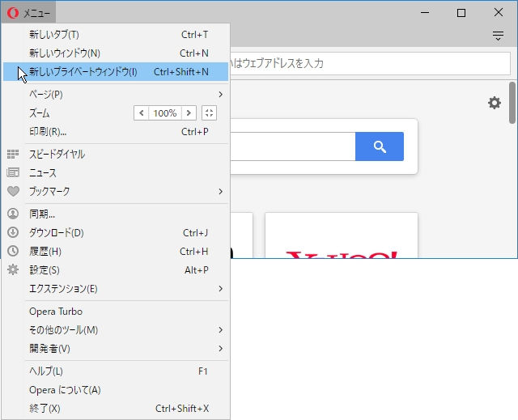The width and height of the screenshot is (518, 420).
Task: Toggle fullscreen icon next to zoom
Action: pyautogui.click(x=209, y=113)
